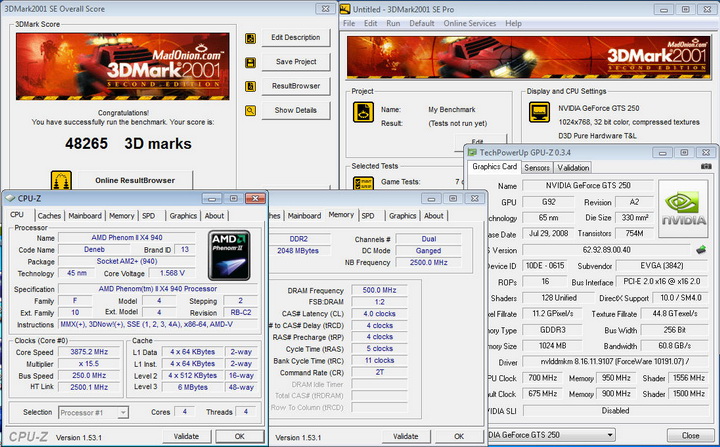Screen dimensions: 720x447
Task: Open the GeForce GTS 250 card dropdown in GPU-Z
Action: [x=610, y=435]
